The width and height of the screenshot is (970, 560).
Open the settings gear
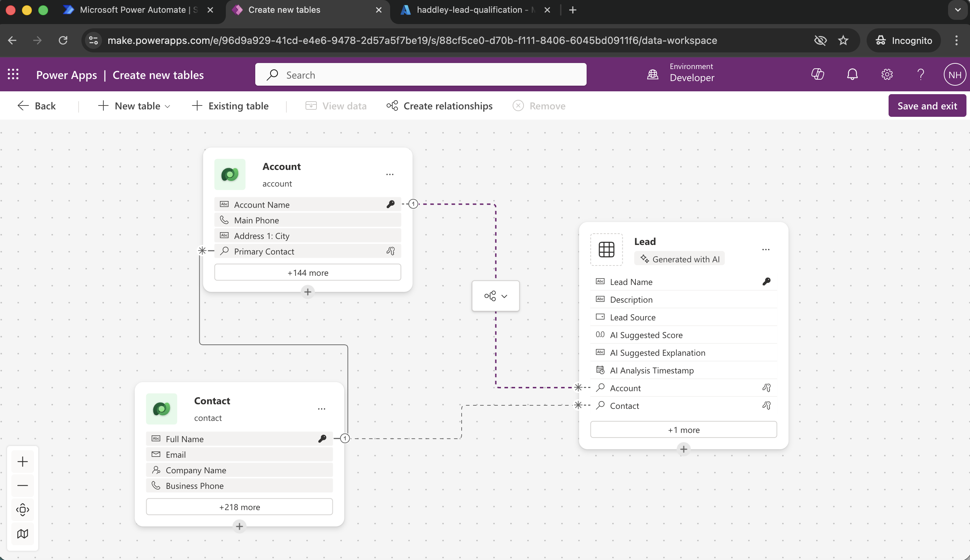pyautogui.click(x=886, y=74)
